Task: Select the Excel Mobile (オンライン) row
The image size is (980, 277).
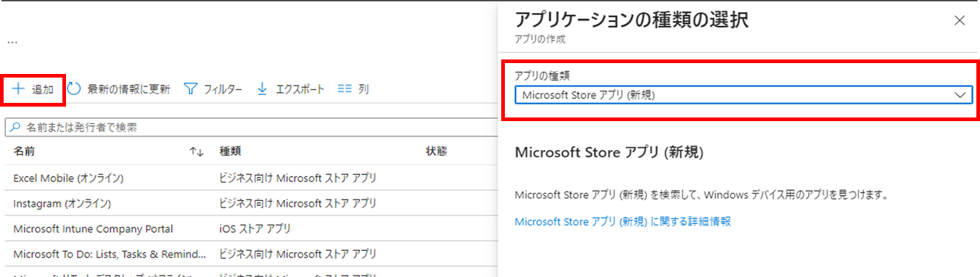Action: 250,178
